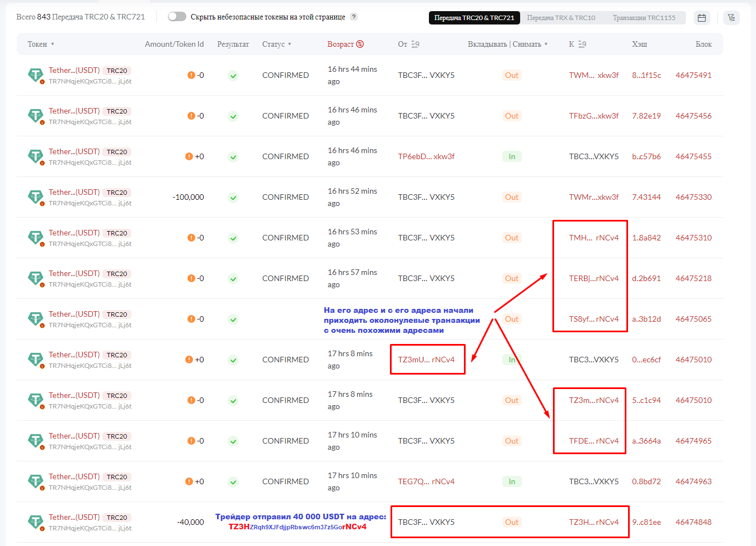Open transaction hash 7.43144
This screenshot has width=756, height=546.
[x=646, y=197]
